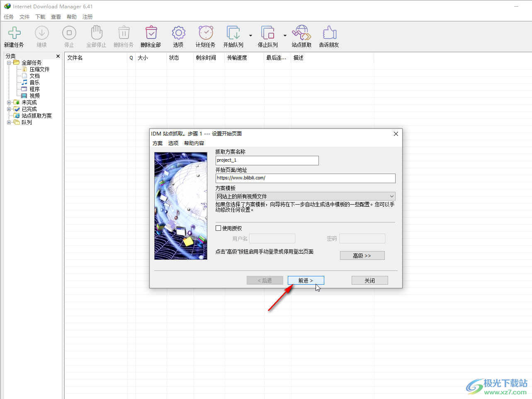
Task: Click the 高级 >> button
Action: pyautogui.click(x=362, y=256)
